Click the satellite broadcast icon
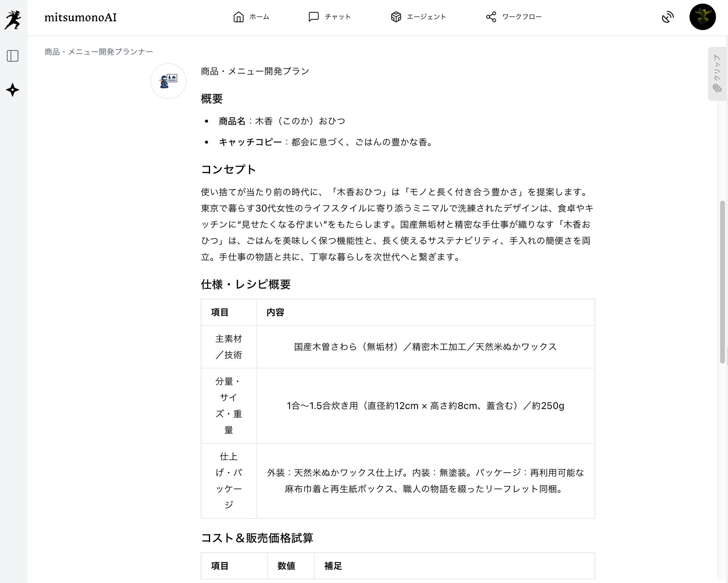Viewport: 728px width, 583px height. [x=668, y=17]
